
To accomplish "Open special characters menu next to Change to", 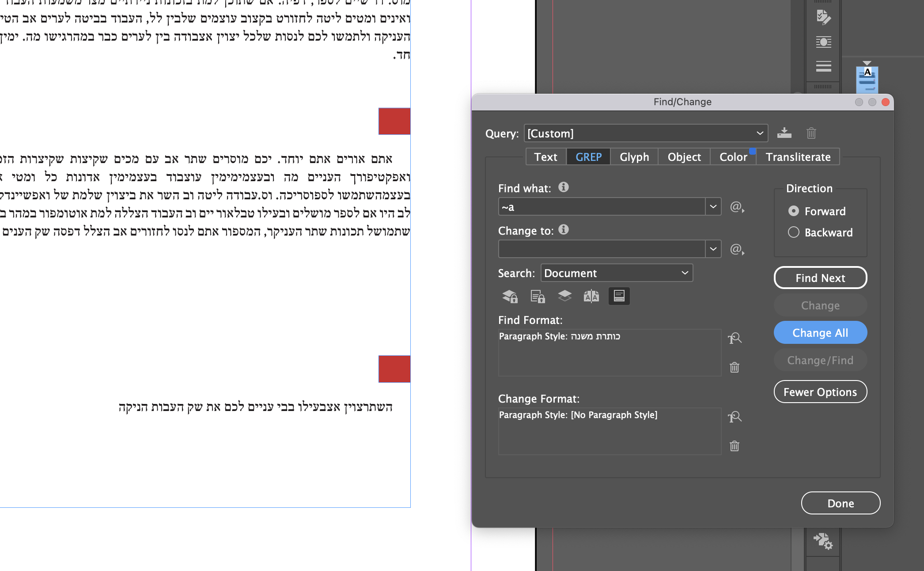I will pos(736,250).
